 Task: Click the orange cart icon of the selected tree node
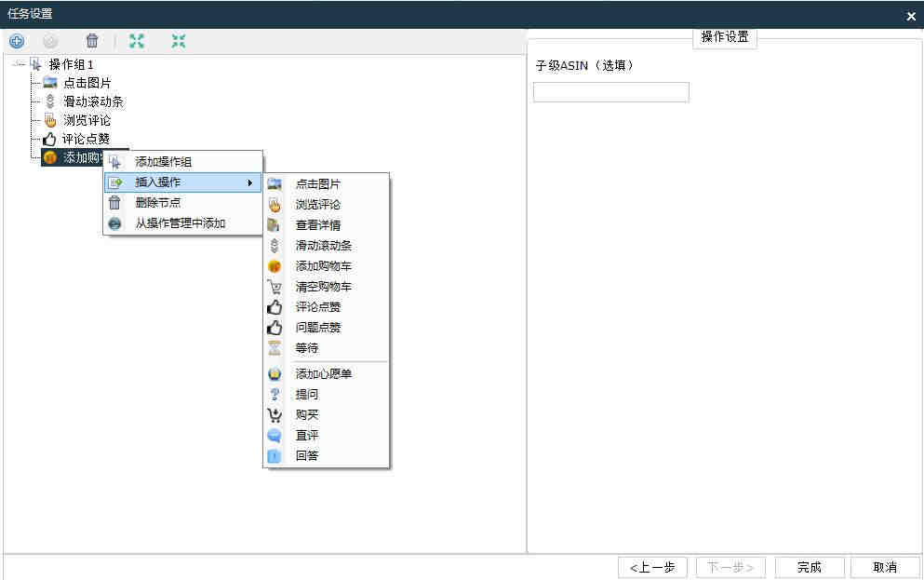(50, 157)
